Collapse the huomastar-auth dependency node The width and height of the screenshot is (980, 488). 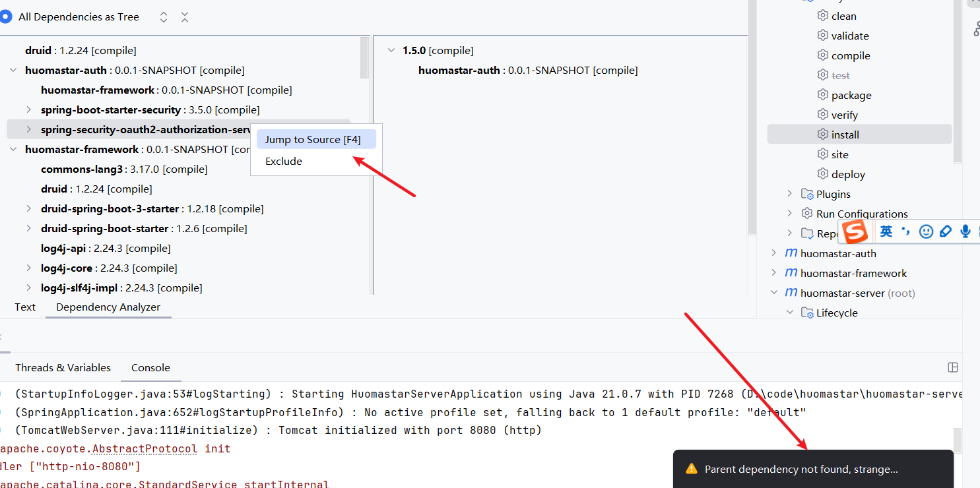click(x=13, y=70)
